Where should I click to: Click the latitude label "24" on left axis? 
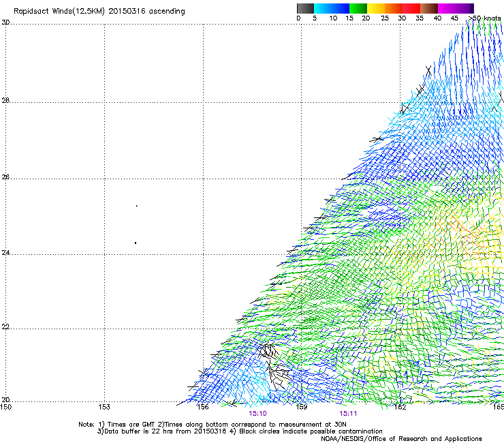(5, 253)
